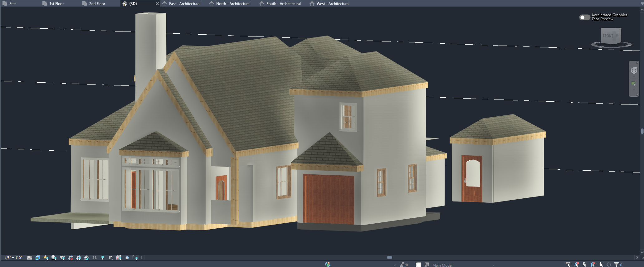The height and width of the screenshot is (267, 644).
Task: Open the Design Options icon
Action: [418, 265]
